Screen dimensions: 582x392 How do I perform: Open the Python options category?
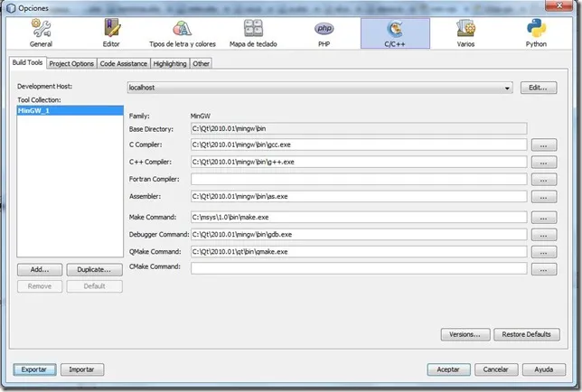pyautogui.click(x=536, y=33)
